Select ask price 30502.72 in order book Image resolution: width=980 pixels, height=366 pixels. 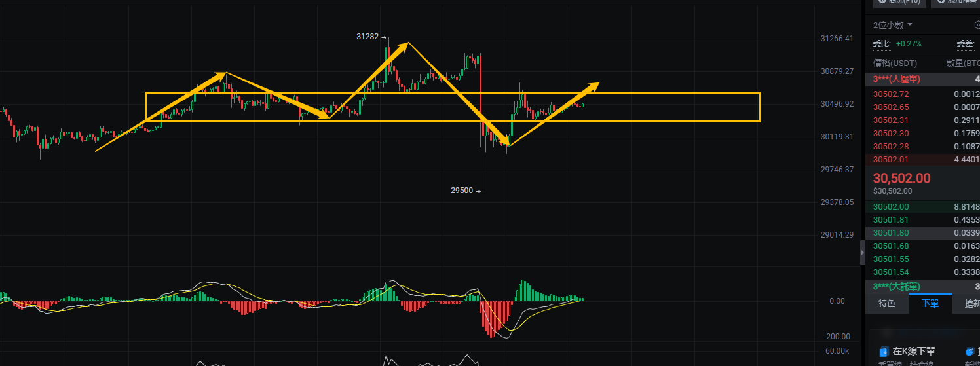890,94
